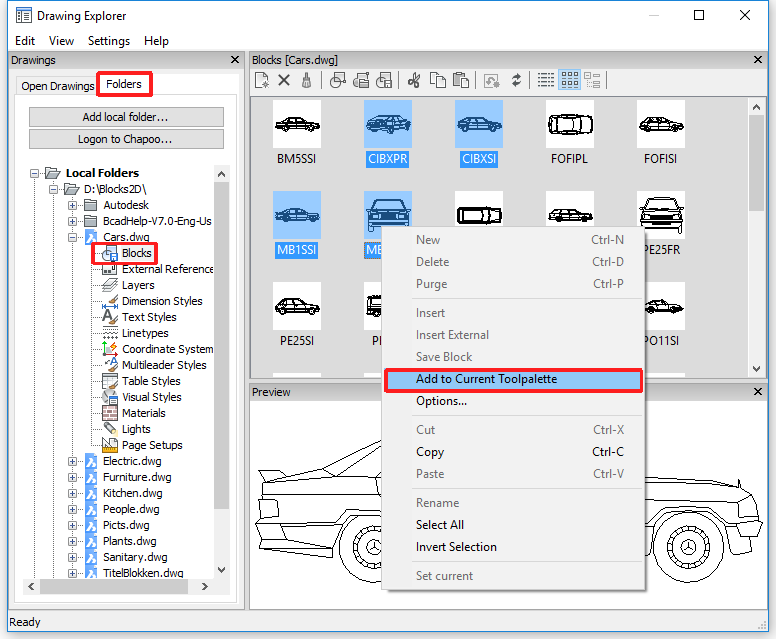Open Layers under Cars.dwg
Image resolution: width=776 pixels, height=639 pixels.
(137, 285)
